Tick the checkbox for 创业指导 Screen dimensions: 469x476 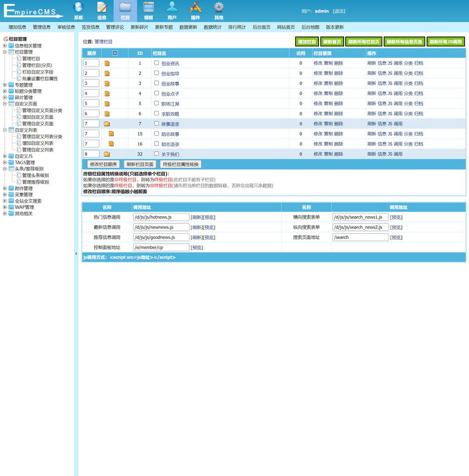pos(156,73)
